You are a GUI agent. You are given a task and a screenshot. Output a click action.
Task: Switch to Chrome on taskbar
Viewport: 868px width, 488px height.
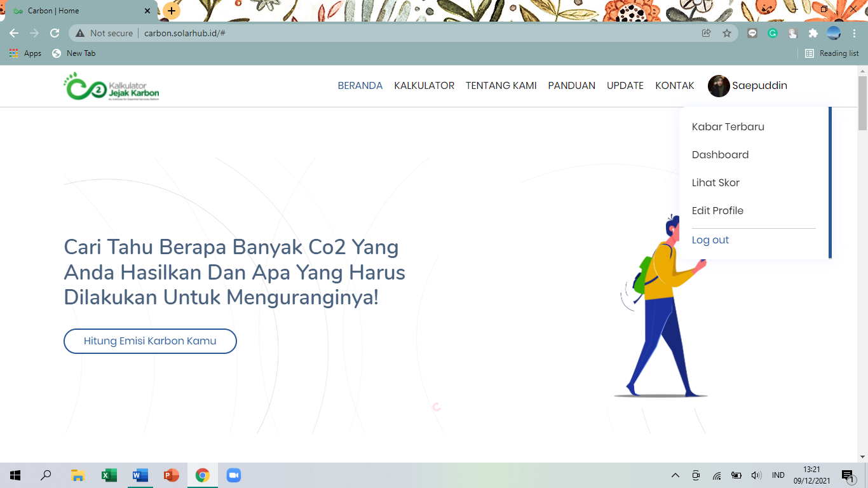tap(202, 475)
